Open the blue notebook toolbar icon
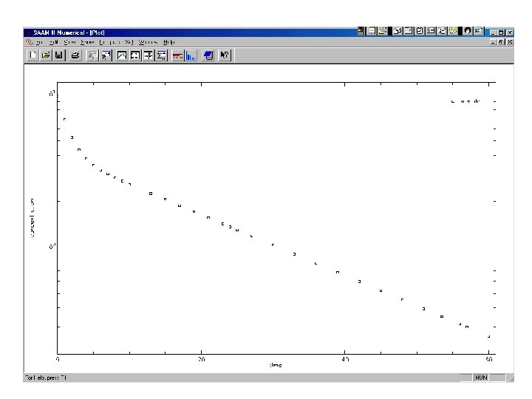 click(x=208, y=55)
